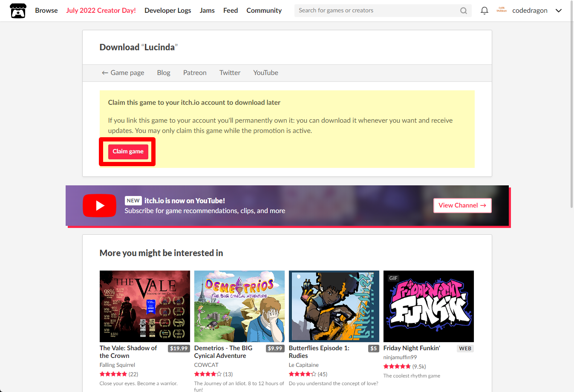Click Butterflies Episode 1: Rudies title
Screen dimensions: 574x392
[x=319, y=352]
